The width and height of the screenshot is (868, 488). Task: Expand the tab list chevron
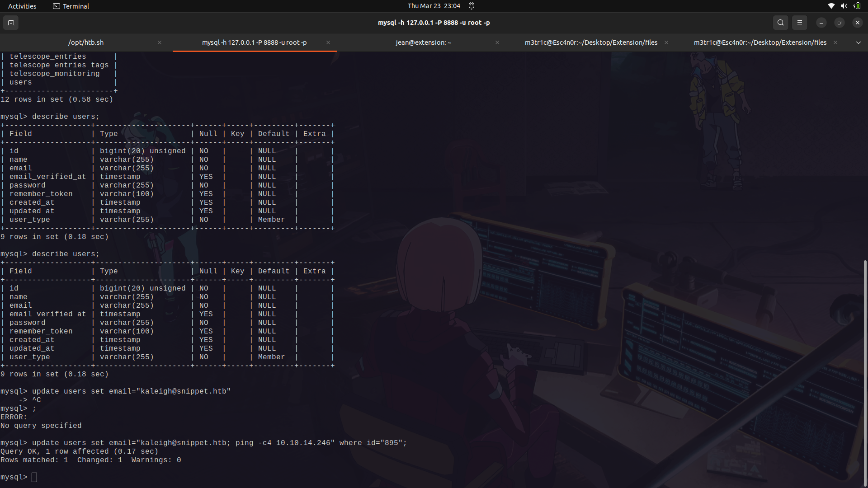coord(859,42)
